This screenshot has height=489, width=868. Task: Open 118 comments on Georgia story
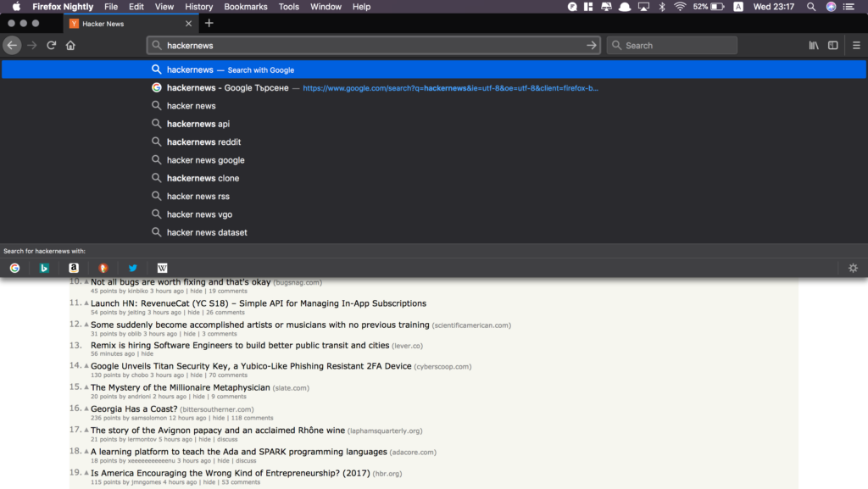253,418
